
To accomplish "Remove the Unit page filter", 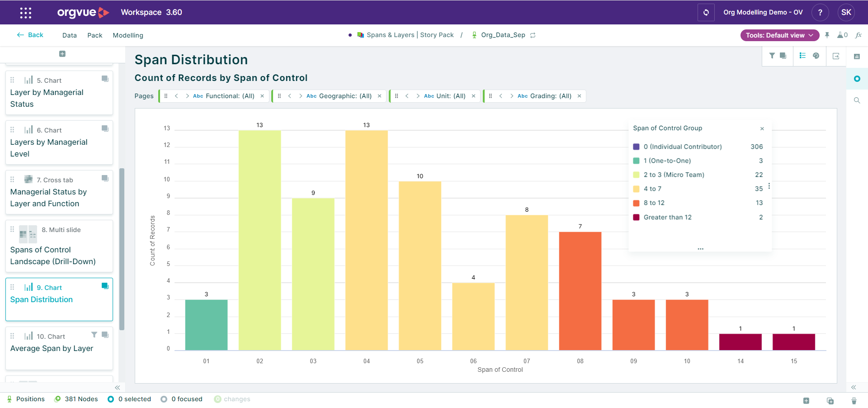I will pos(473,96).
